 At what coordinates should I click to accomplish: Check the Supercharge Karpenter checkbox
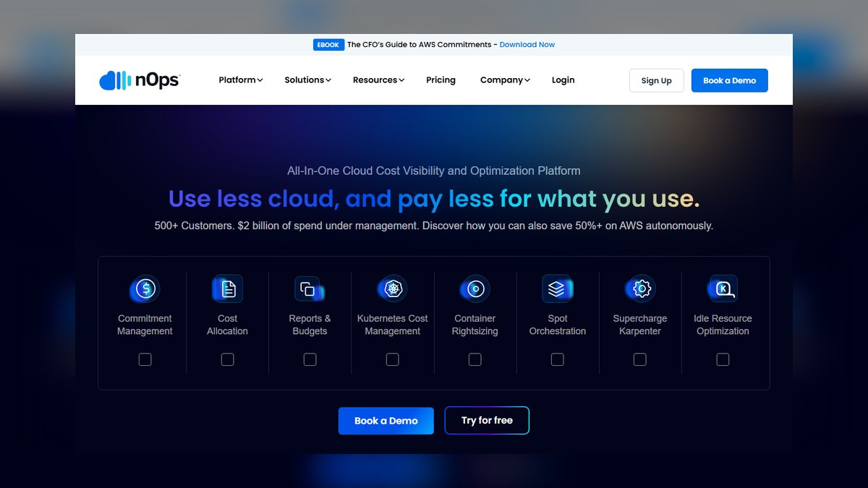[639, 359]
